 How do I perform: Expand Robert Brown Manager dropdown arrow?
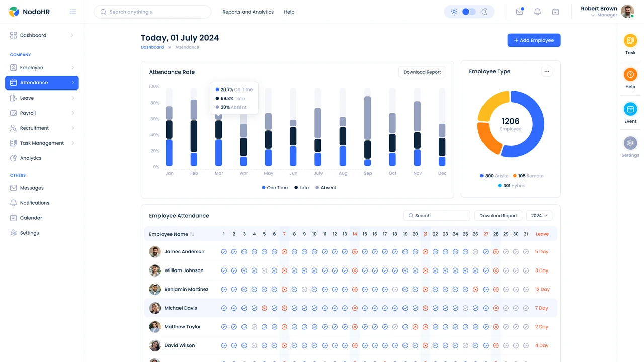point(593,15)
